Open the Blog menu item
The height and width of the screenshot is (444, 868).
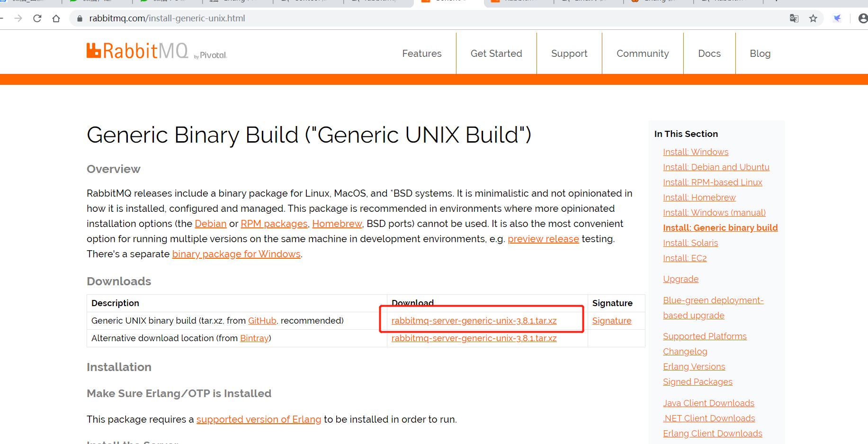(x=760, y=54)
